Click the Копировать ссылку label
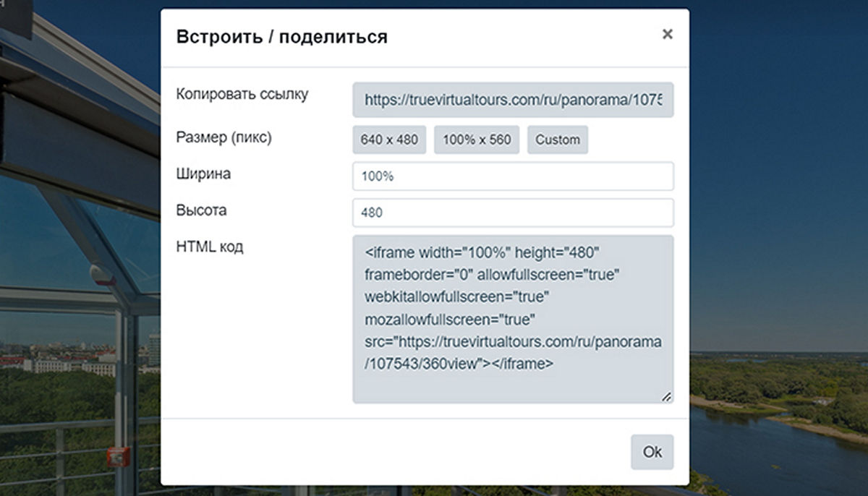 (x=242, y=94)
